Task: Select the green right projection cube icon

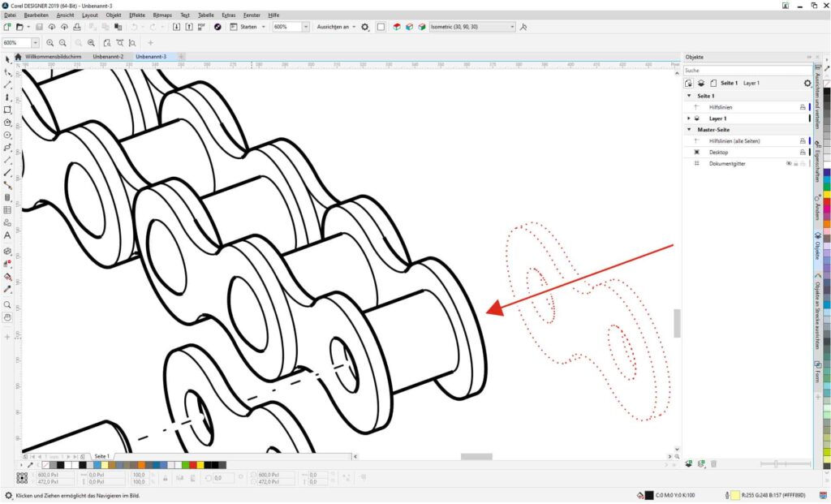Action: coord(422,27)
